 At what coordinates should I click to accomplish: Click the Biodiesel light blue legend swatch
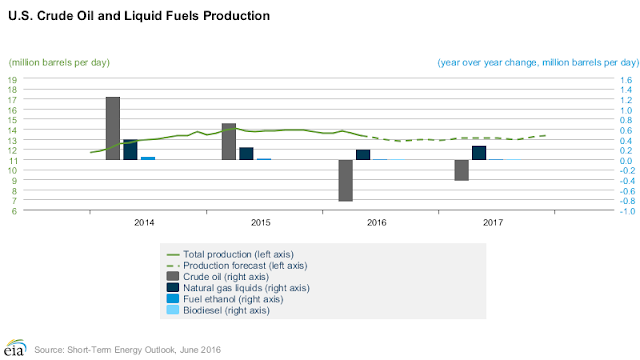(x=173, y=310)
